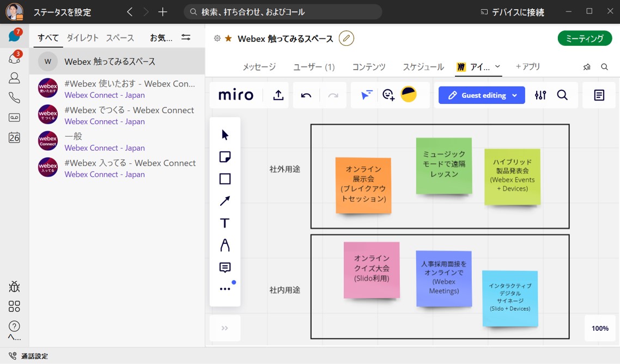Click the 100% zoom indicator
620x364 pixels.
tap(599, 329)
